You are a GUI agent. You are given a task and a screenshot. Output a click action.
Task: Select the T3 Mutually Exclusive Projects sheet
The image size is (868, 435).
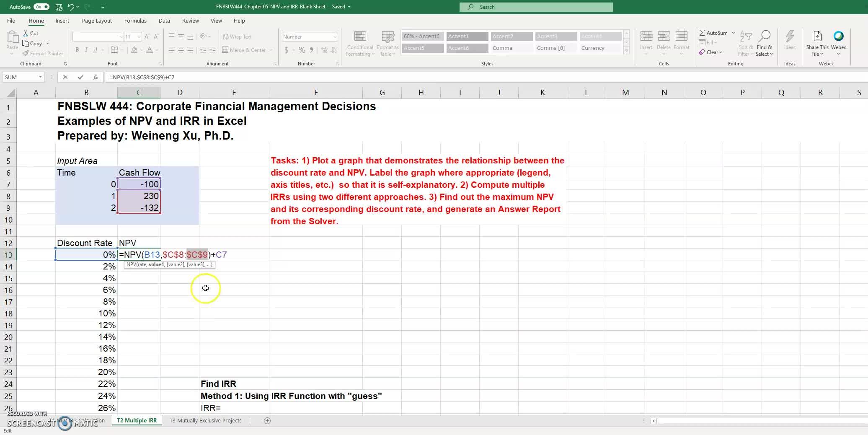(205, 420)
